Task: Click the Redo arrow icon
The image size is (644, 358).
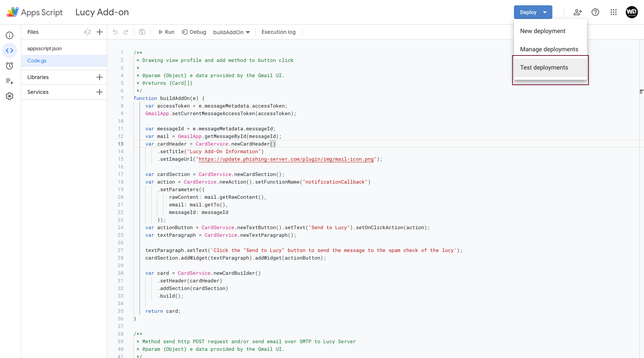Action: click(126, 32)
